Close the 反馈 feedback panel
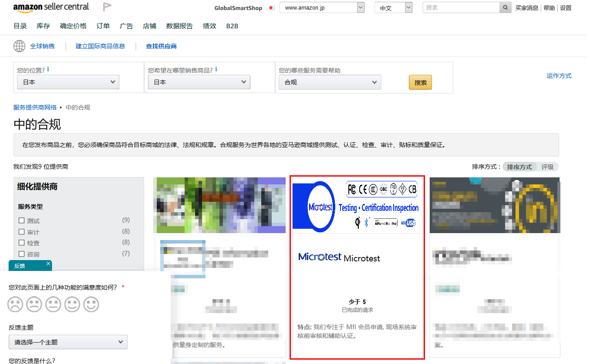This screenshot has width=590, height=364. tap(48, 264)
